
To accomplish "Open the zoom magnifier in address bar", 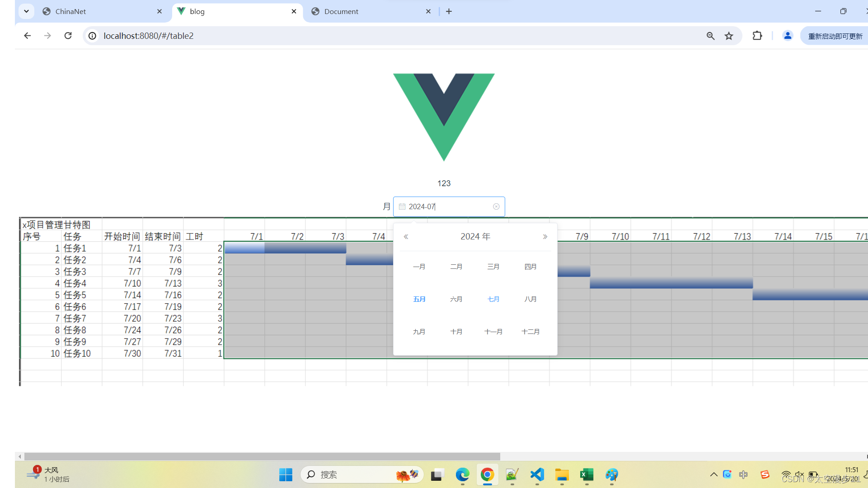I will (x=710, y=36).
